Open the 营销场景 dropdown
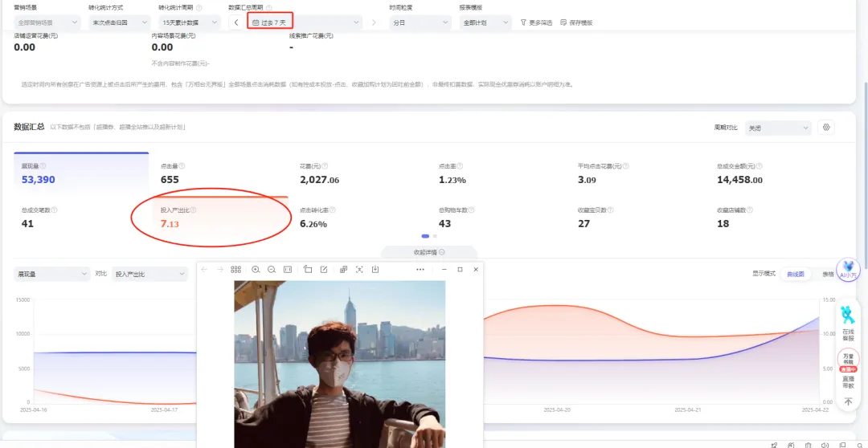The width and height of the screenshot is (868, 448). pyautogui.click(x=47, y=22)
